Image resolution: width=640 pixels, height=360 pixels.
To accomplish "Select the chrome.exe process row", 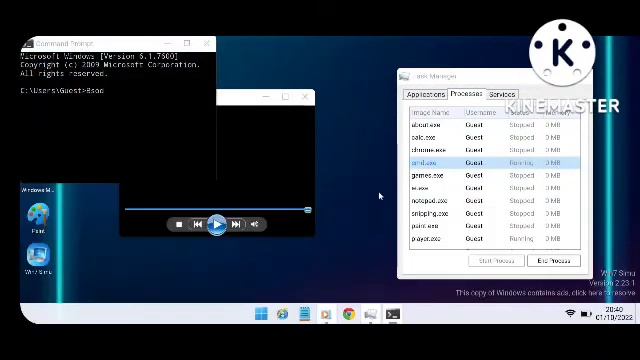I will (495, 150).
